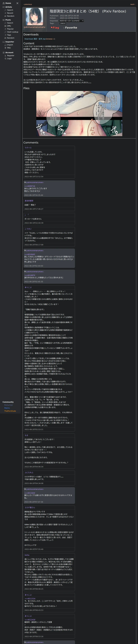Click the Popular posts icon
The width and height of the screenshot is (138, 644).
[5, 29]
